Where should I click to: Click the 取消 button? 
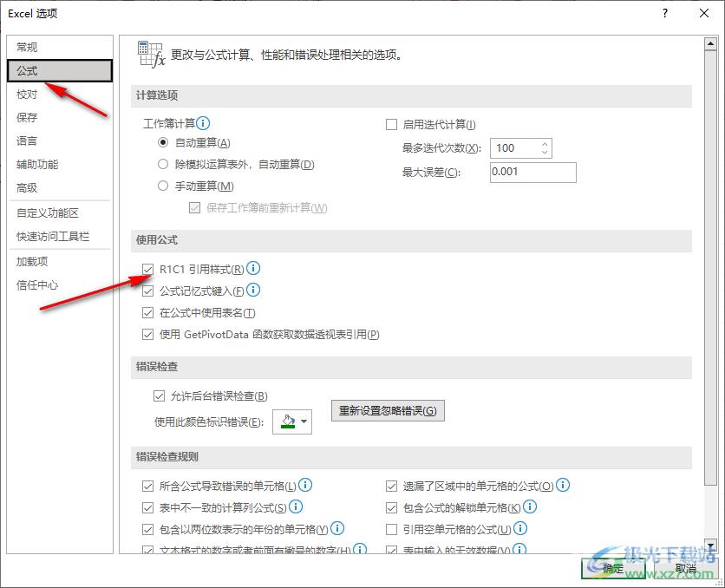[x=685, y=568]
